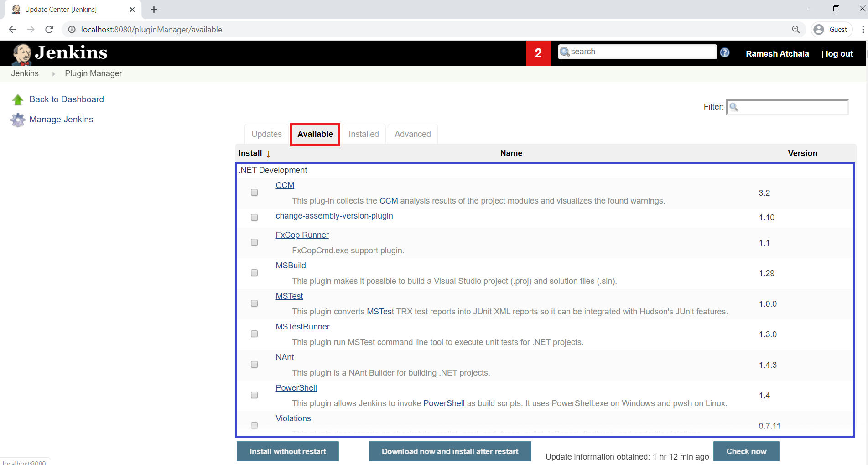This screenshot has width=868, height=465.
Task: Open the Installed tab
Action: click(x=364, y=134)
